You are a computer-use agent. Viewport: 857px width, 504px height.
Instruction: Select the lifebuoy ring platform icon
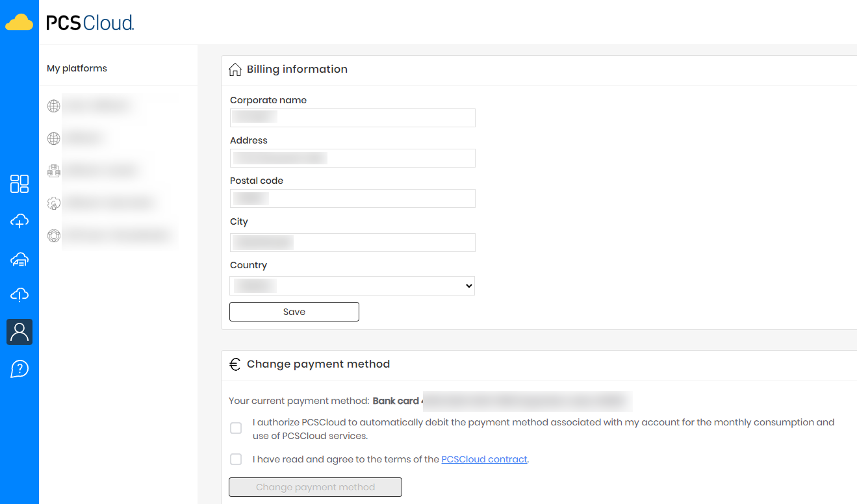[54, 236]
